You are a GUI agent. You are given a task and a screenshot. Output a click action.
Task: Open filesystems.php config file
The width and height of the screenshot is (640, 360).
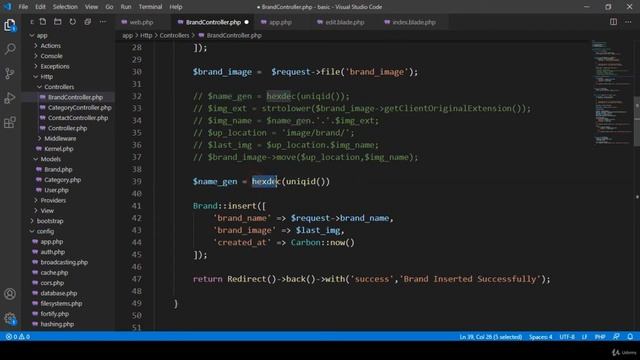tap(61, 304)
